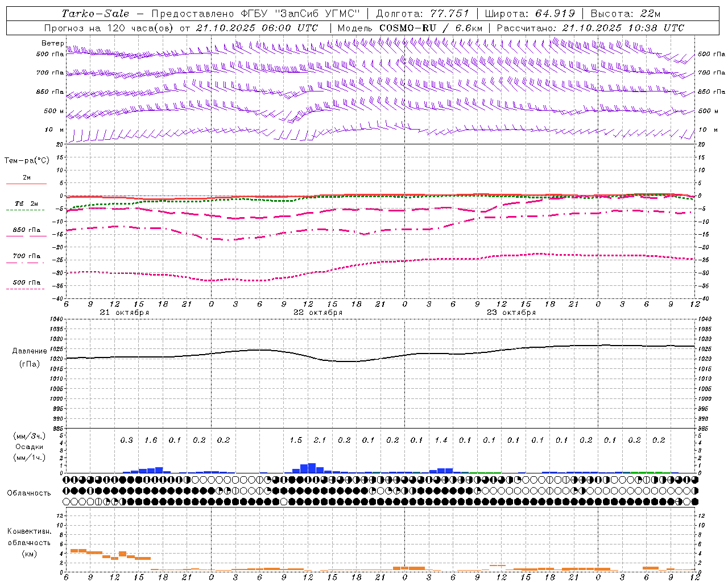
Task: Click the (мм/3ч.) units label
Action: [30, 436]
